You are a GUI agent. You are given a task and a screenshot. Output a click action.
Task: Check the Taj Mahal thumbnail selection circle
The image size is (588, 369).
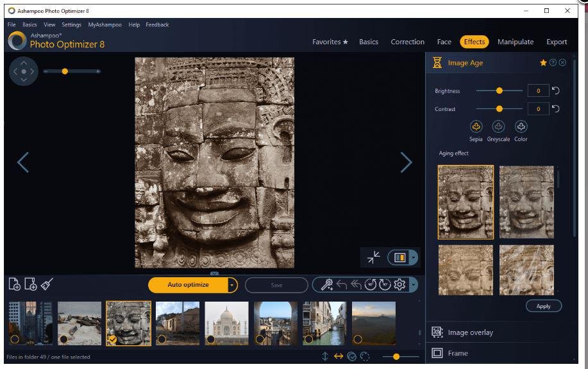(211, 339)
